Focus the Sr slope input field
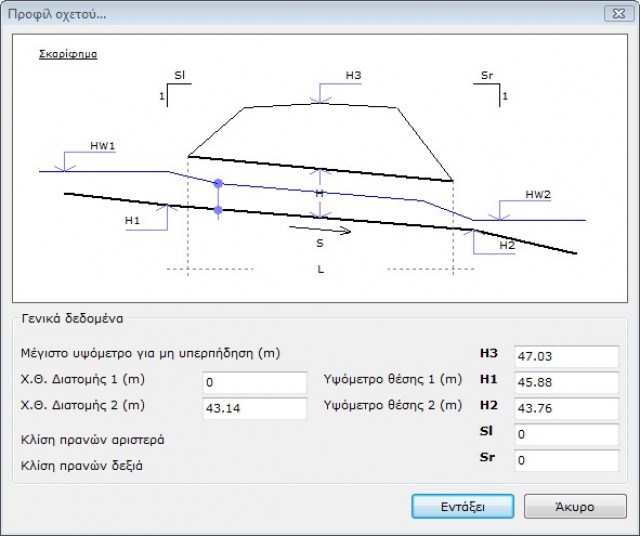Image resolution: width=640 pixels, height=536 pixels. point(566,460)
